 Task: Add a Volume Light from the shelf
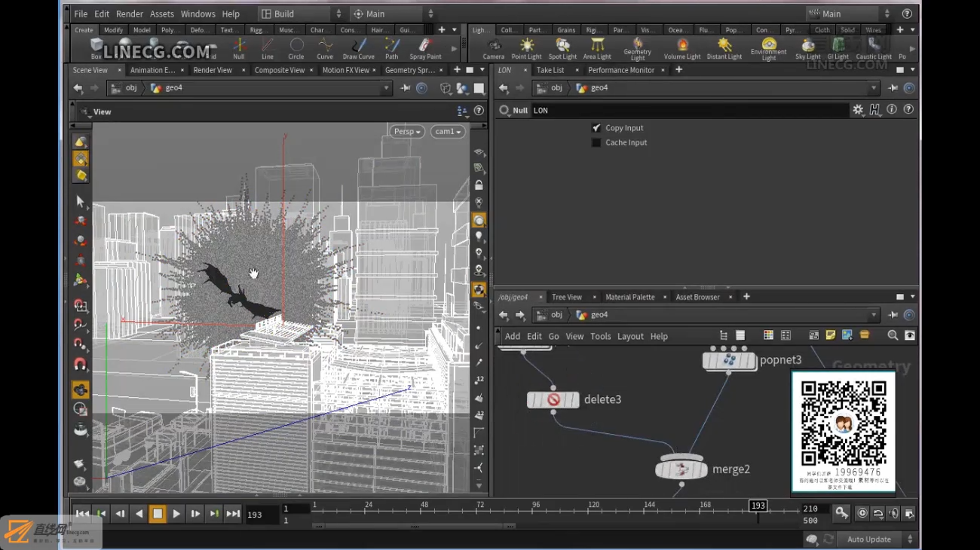[x=682, y=49]
